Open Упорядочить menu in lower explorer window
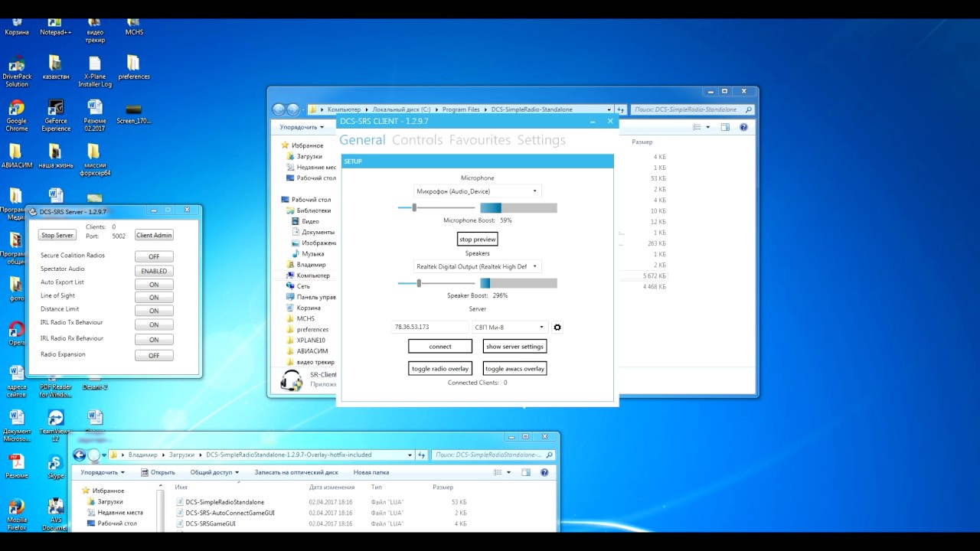The height and width of the screenshot is (551, 980). (103, 472)
